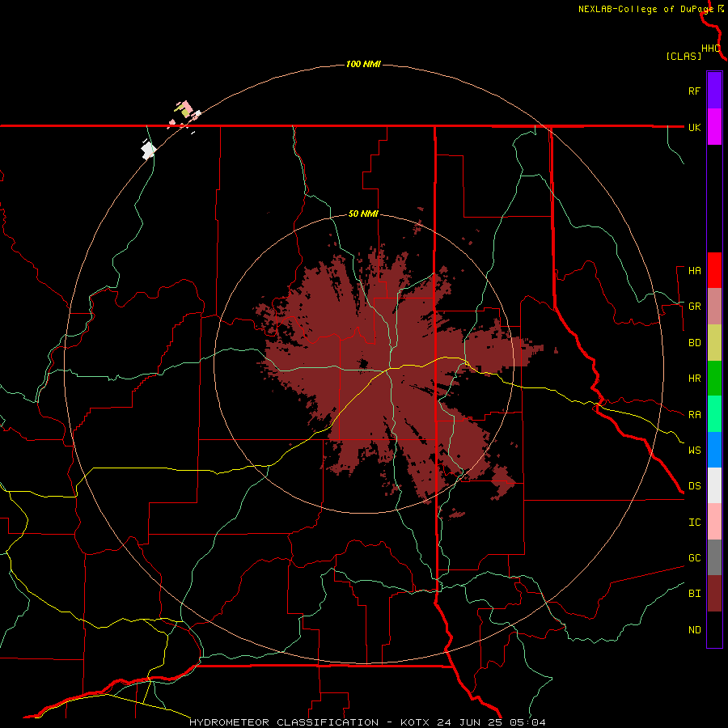Select the WS blue legend swatch
Image resolution: width=728 pixels, height=728 pixels.
pos(714,450)
